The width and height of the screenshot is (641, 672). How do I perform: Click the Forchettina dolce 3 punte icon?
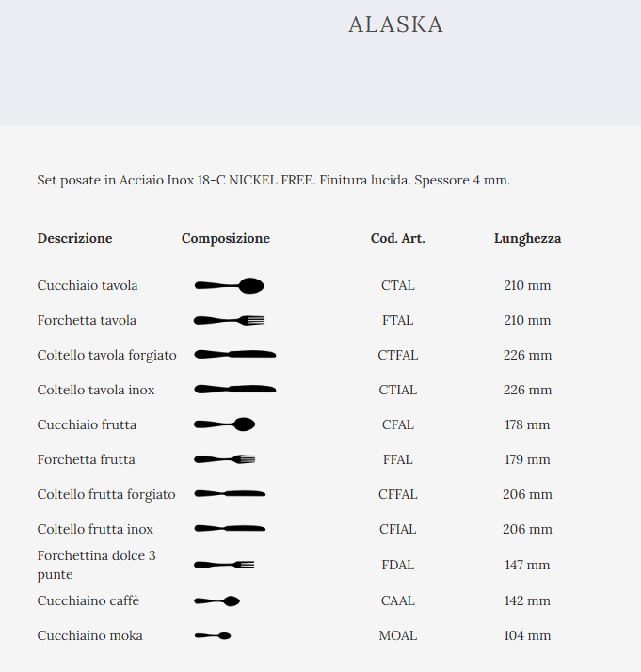224,565
